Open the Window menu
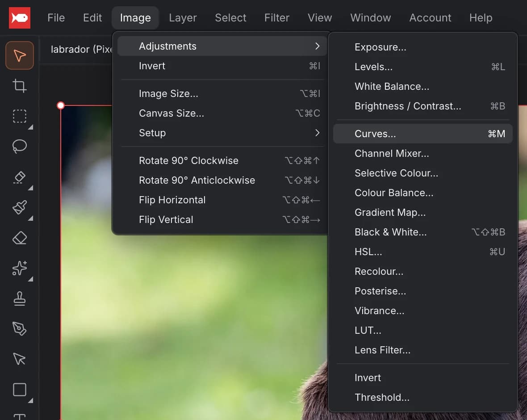527x420 pixels. [x=370, y=17]
